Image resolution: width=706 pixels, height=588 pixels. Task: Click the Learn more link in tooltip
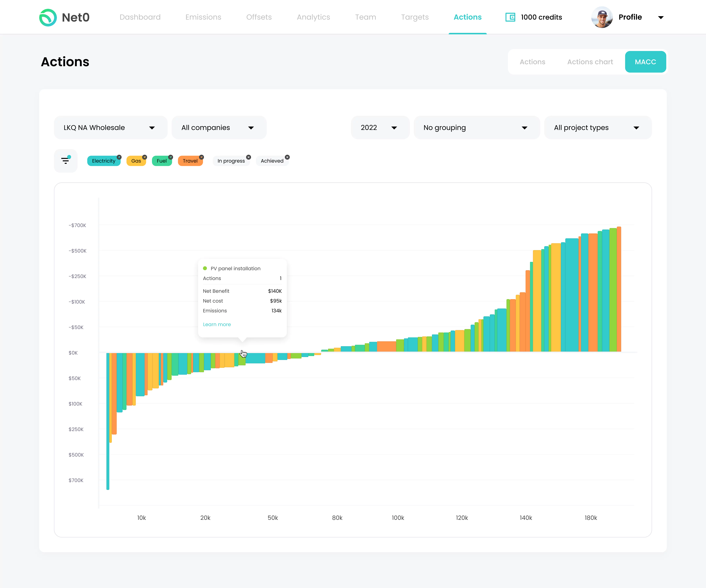pos(217,324)
